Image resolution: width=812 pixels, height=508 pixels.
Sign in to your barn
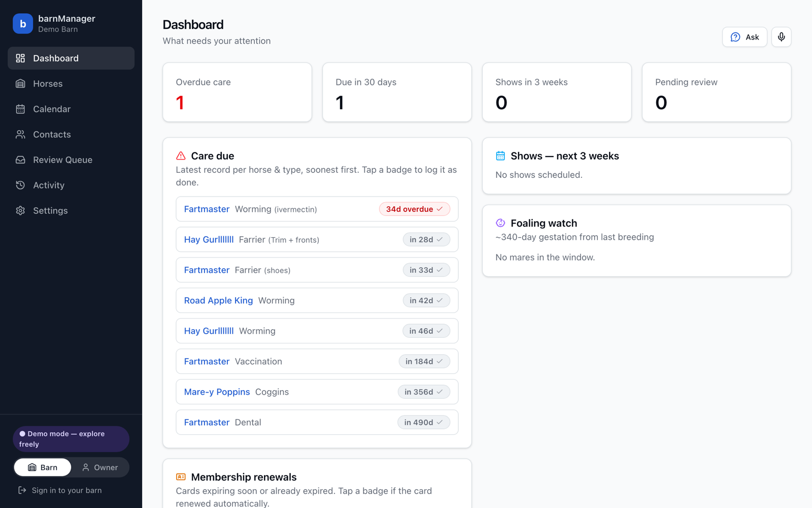click(60, 490)
